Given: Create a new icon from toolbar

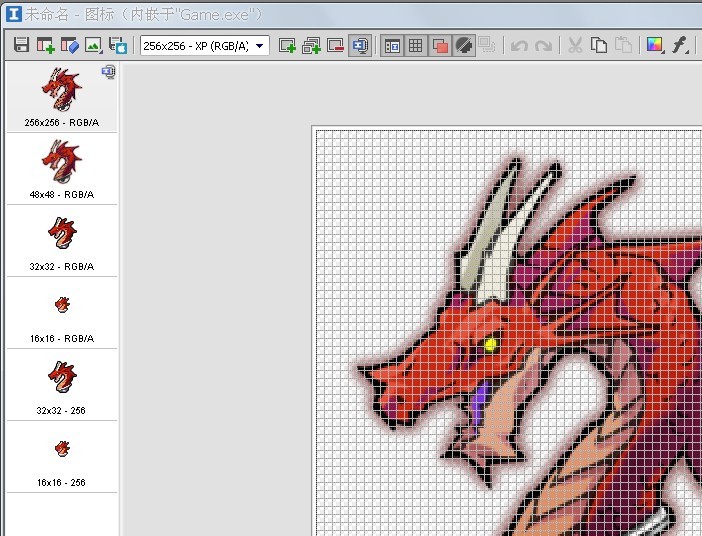Looking at the screenshot, I should pyautogui.click(x=45, y=45).
